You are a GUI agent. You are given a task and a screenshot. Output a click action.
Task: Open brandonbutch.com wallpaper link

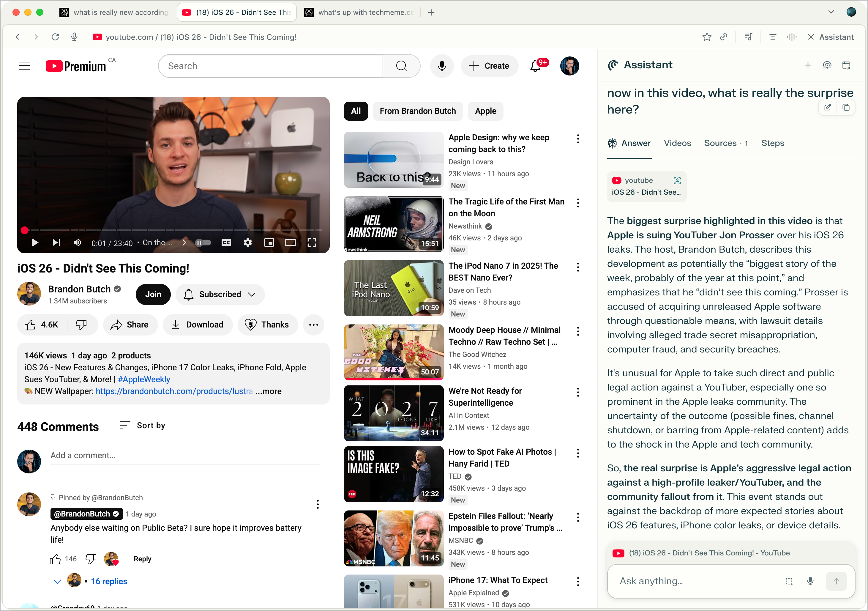click(174, 391)
